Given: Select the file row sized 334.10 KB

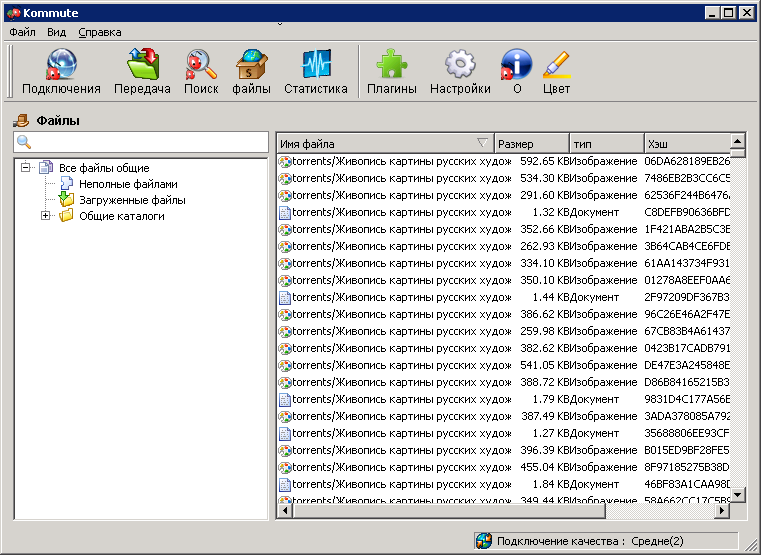Looking at the screenshot, I should point(504,263).
